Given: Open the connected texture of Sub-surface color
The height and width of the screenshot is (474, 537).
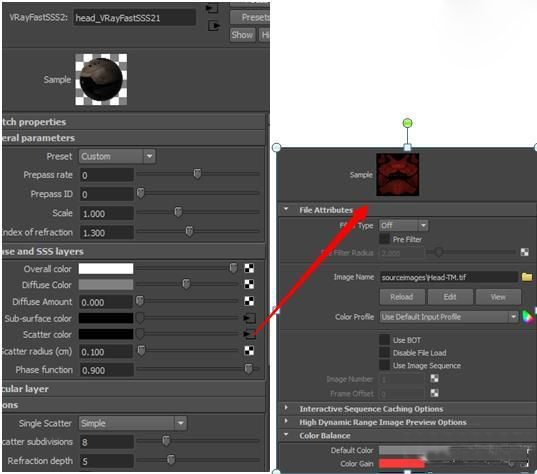Looking at the screenshot, I should [x=250, y=318].
